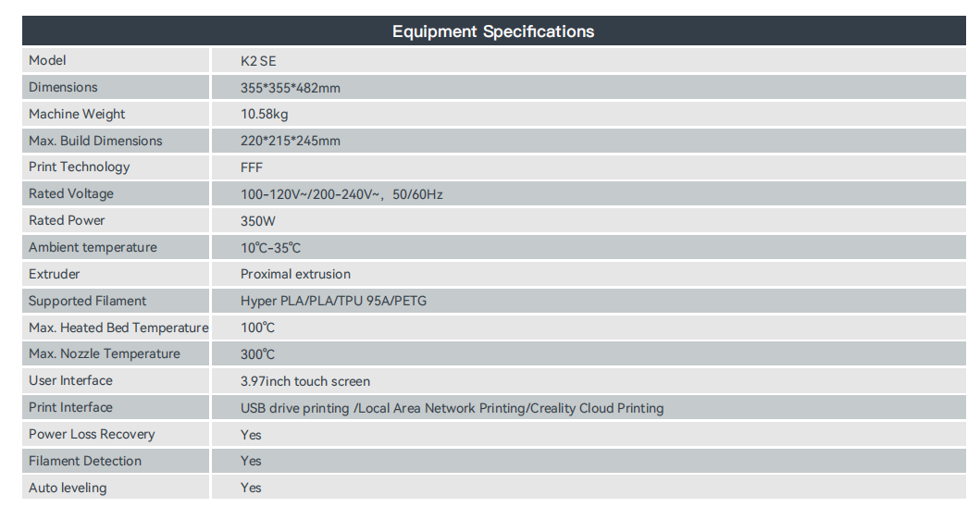Viewport: 980px width, 532px height.
Task: Select the 355*355*482mm dimensions value
Action: click(291, 88)
